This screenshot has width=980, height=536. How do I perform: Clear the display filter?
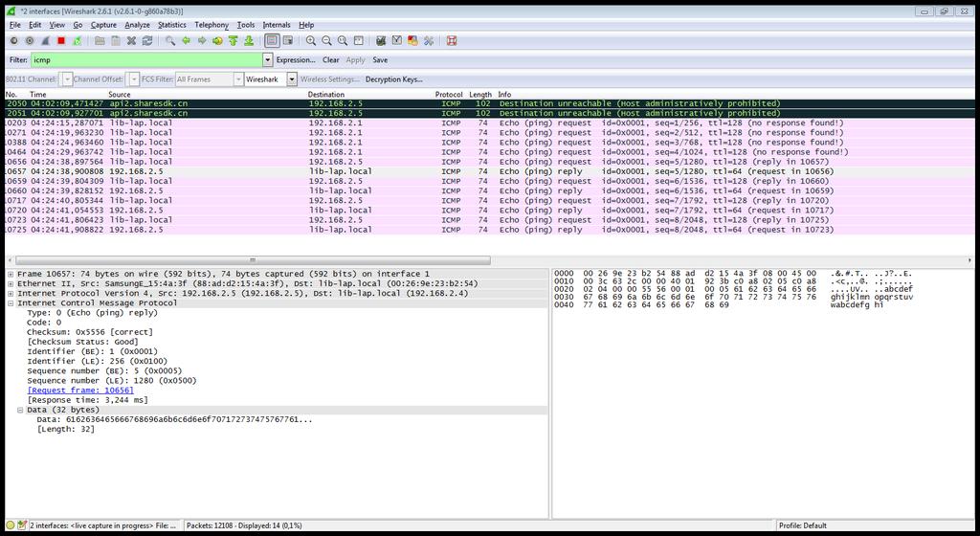click(x=330, y=60)
